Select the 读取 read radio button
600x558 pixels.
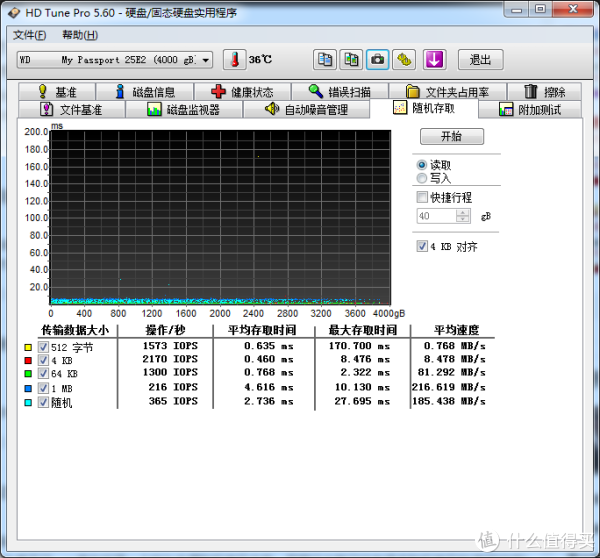pos(422,165)
